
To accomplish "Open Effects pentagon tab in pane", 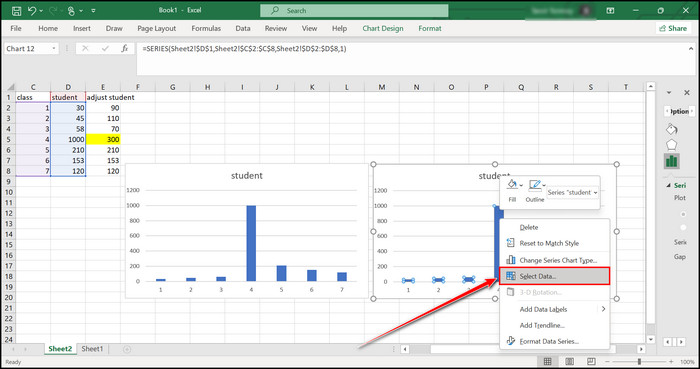I will 671,145.
